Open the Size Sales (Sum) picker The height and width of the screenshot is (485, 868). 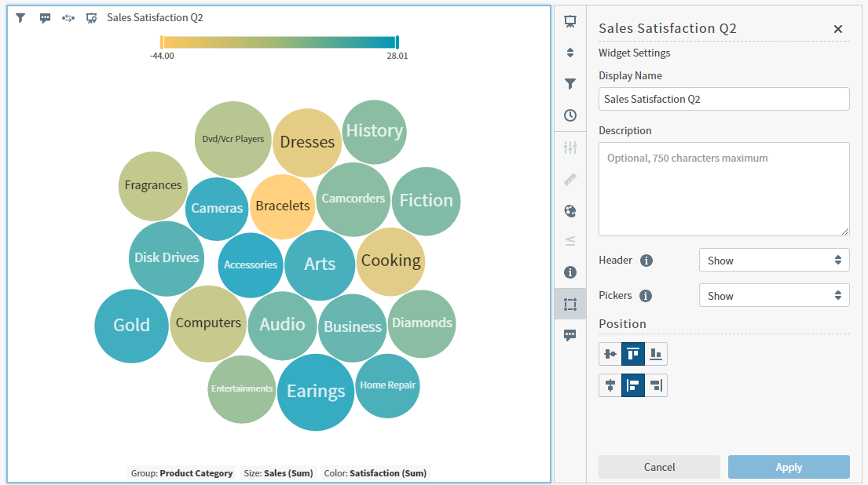(278, 472)
